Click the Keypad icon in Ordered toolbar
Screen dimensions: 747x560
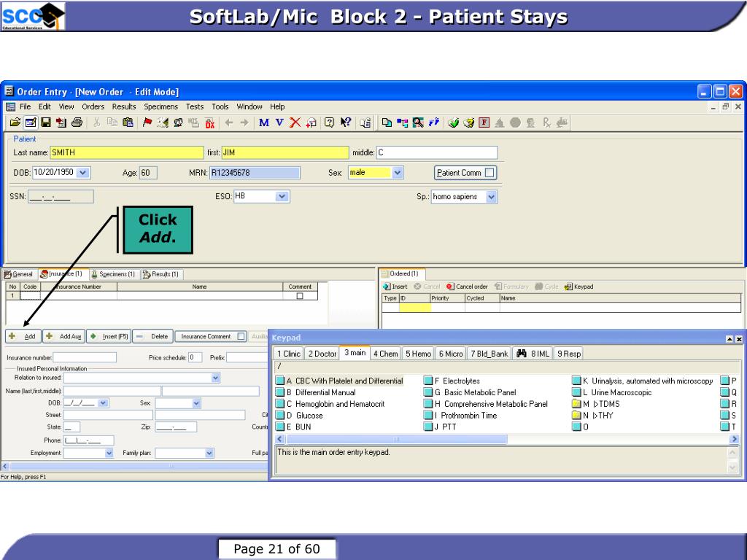click(568, 287)
